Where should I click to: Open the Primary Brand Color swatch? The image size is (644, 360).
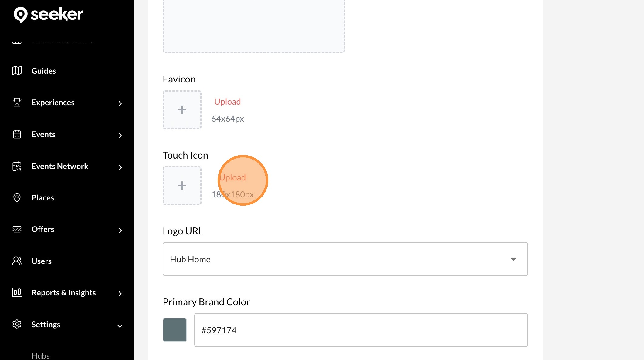tap(175, 330)
